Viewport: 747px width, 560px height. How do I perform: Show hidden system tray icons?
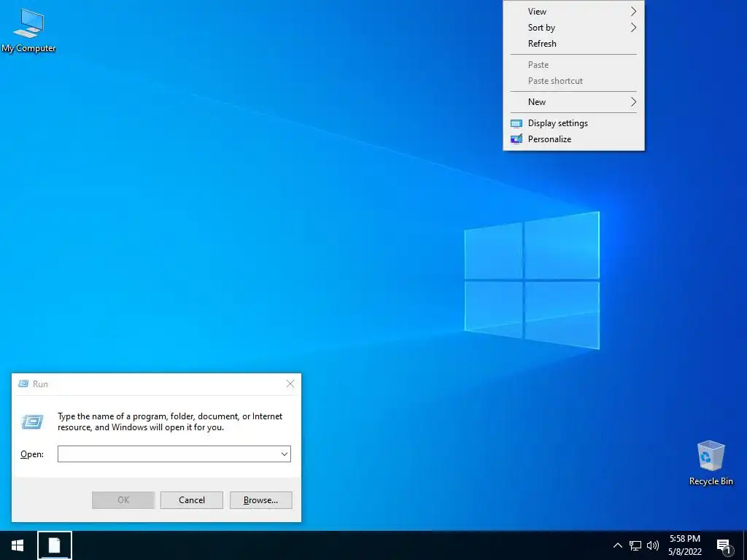tap(617, 545)
